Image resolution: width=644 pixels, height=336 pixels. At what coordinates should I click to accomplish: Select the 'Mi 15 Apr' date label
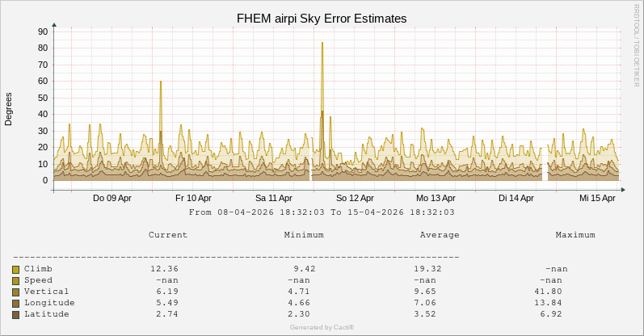click(x=597, y=198)
